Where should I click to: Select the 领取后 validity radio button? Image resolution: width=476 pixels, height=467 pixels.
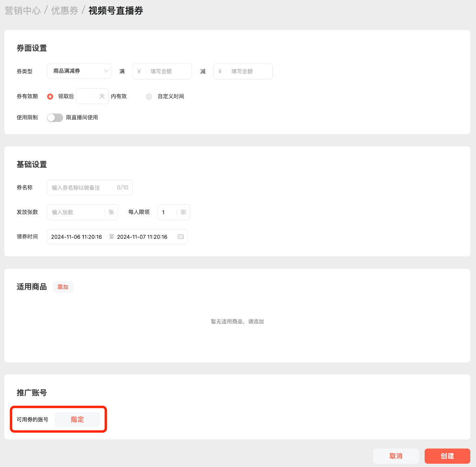(50, 96)
